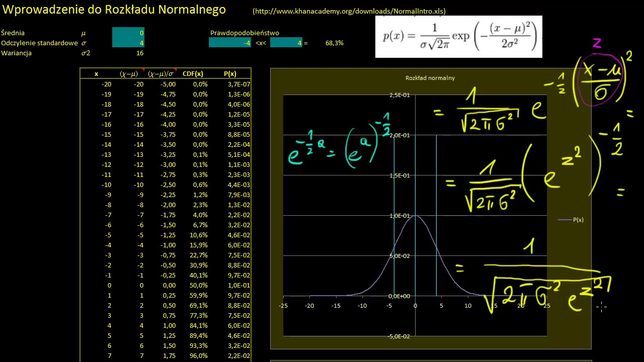This screenshot has height=362, width=644.
Task: Click the 1,5E-01 vertical axis label
Action: tap(399, 175)
